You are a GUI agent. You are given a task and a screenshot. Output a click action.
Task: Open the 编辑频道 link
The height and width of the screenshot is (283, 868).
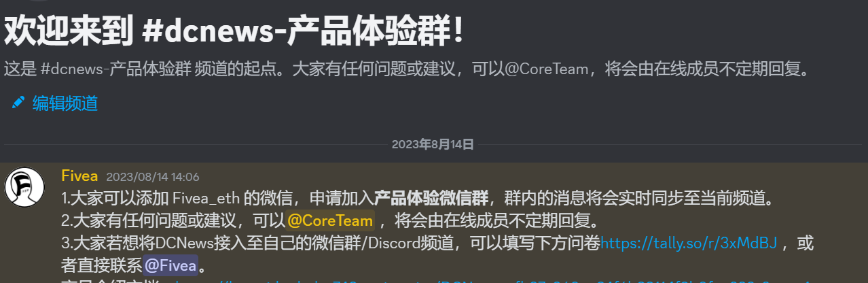click(x=65, y=103)
